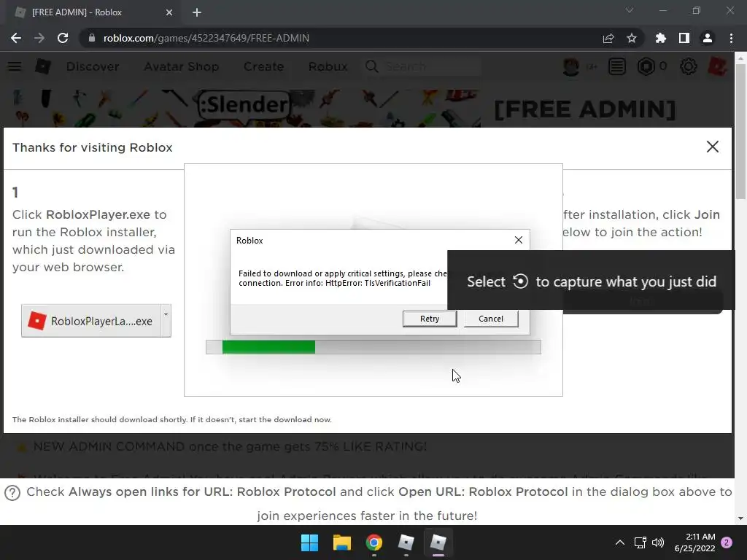
Task: Click Cancel in the Roblox error dialog
Action: tap(491, 319)
